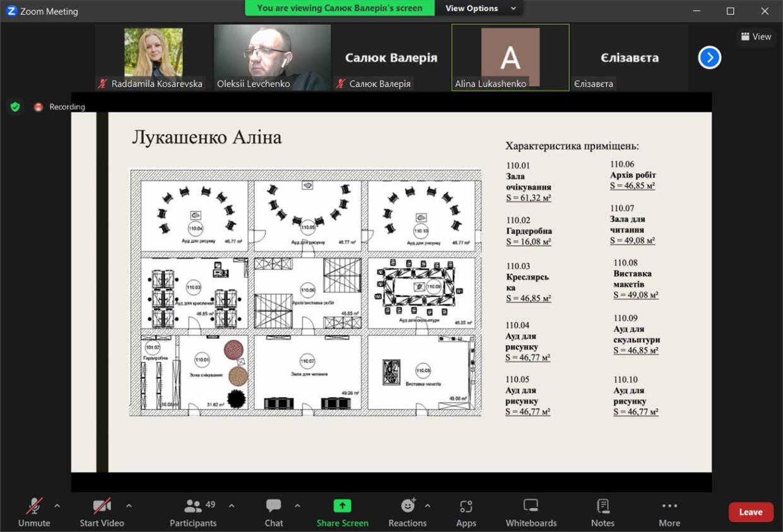Click the Zoom logo in title bar

point(11,11)
